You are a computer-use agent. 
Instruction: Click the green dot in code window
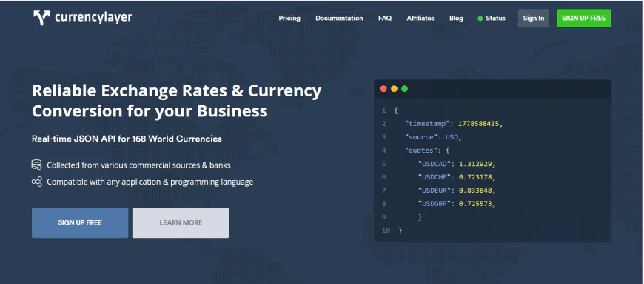(404, 89)
